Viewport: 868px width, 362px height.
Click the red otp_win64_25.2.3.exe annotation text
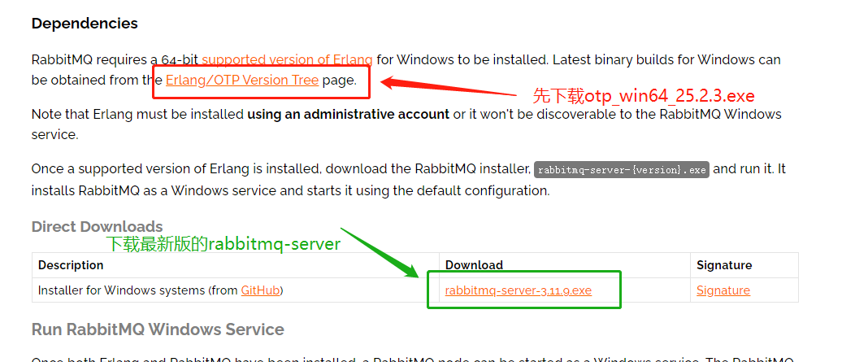(x=643, y=96)
